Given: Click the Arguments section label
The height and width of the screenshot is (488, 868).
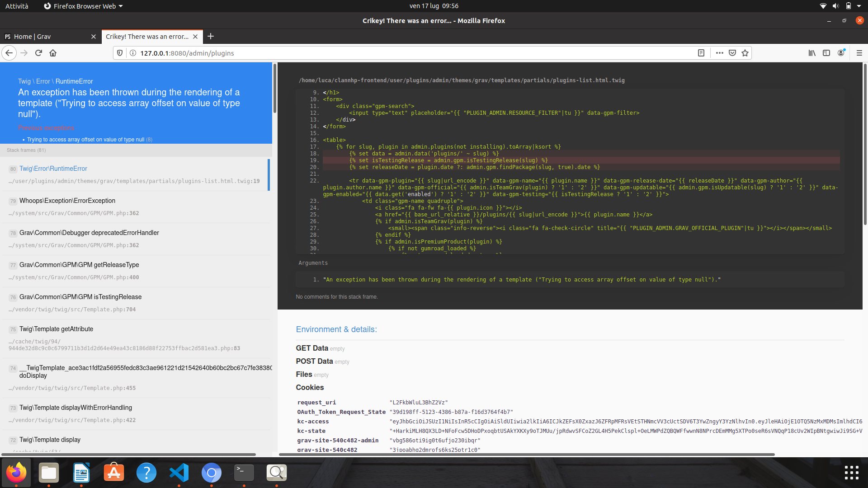Looking at the screenshot, I should click(313, 263).
